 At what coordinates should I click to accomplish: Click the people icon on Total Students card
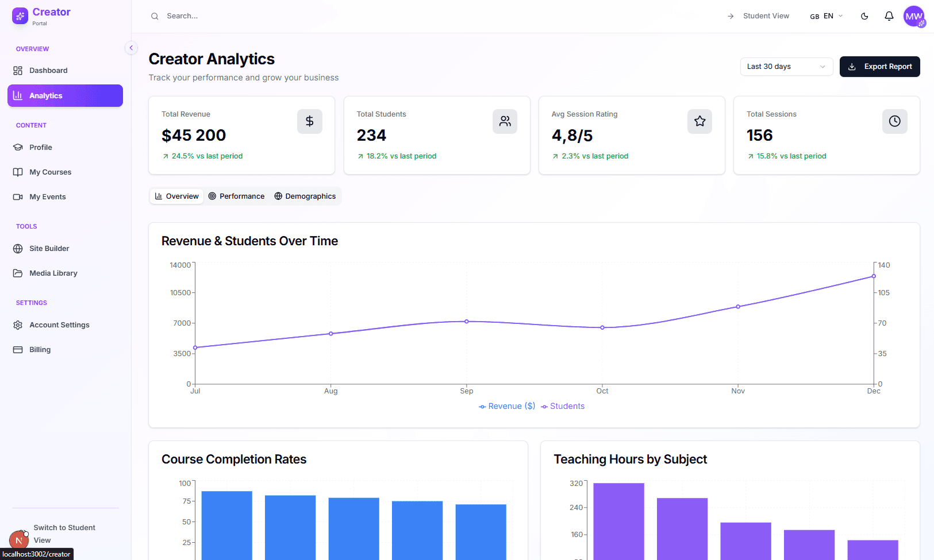coord(505,121)
